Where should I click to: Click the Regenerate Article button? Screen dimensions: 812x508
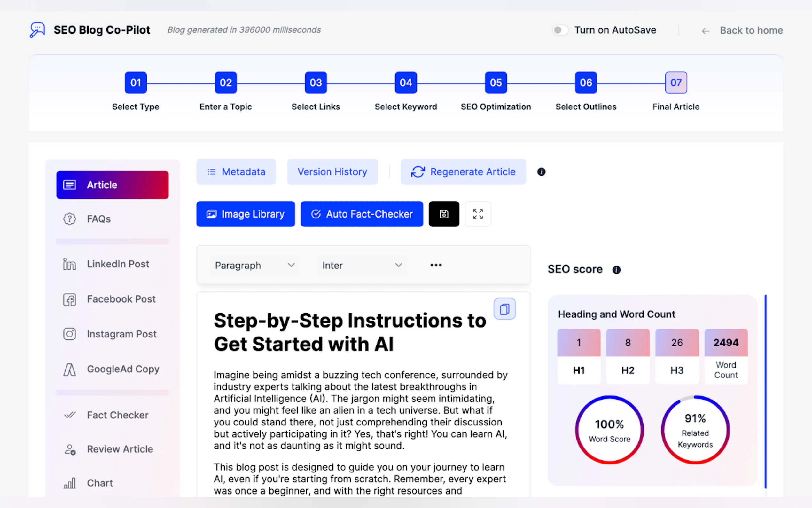pos(463,172)
